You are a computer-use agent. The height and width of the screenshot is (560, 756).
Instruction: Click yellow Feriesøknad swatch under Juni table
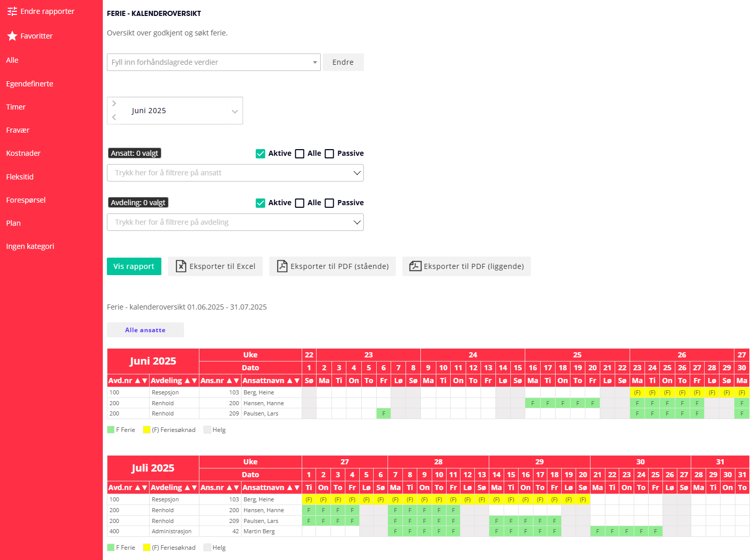146,430
